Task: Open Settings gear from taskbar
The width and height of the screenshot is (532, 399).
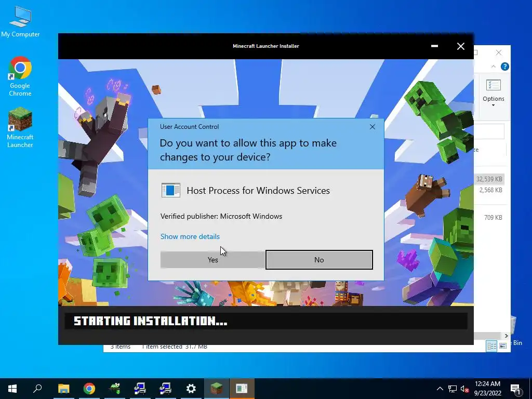Action: pos(191,389)
